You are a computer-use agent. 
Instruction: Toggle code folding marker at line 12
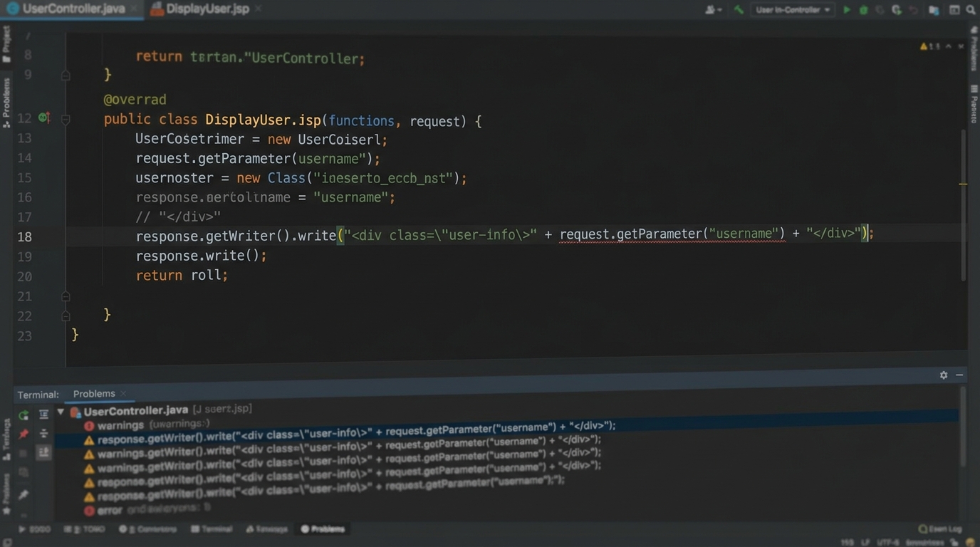click(66, 120)
